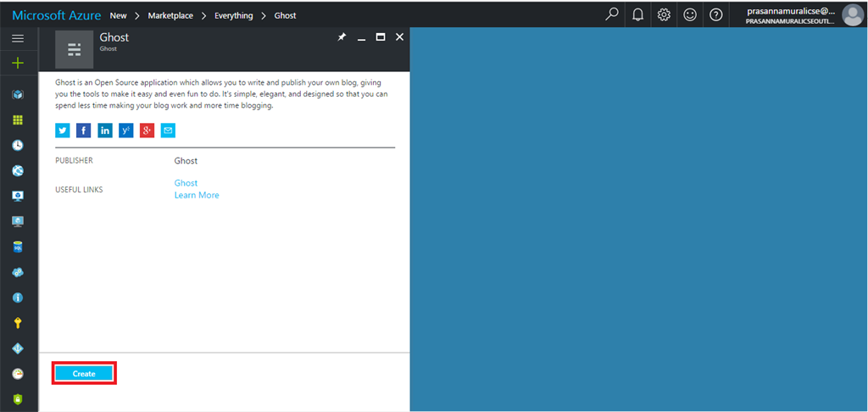
Task: Open Cloud services gear-cloud icon
Action: click(18, 272)
